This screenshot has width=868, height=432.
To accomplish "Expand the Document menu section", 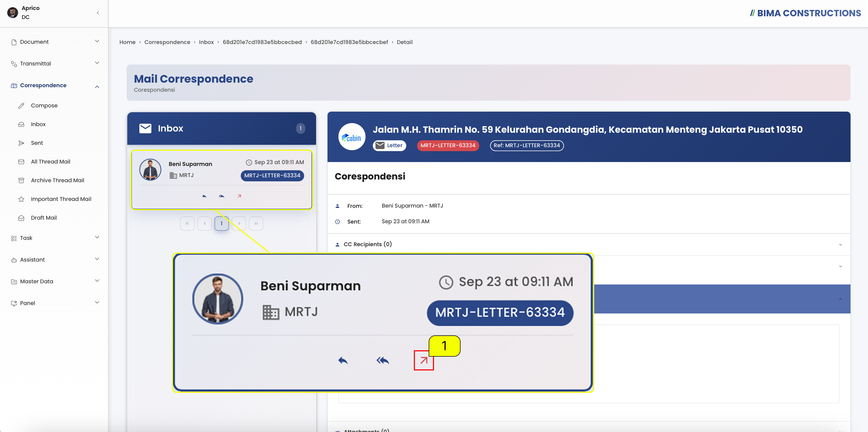I will [x=55, y=42].
